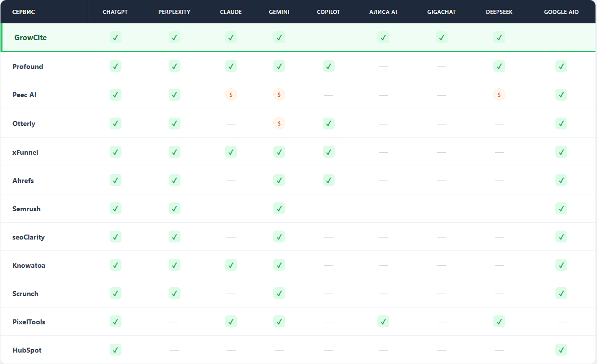Click PixelTools' Claude checkmark icon
597x364 pixels.
pyautogui.click(x=231, y=321)
